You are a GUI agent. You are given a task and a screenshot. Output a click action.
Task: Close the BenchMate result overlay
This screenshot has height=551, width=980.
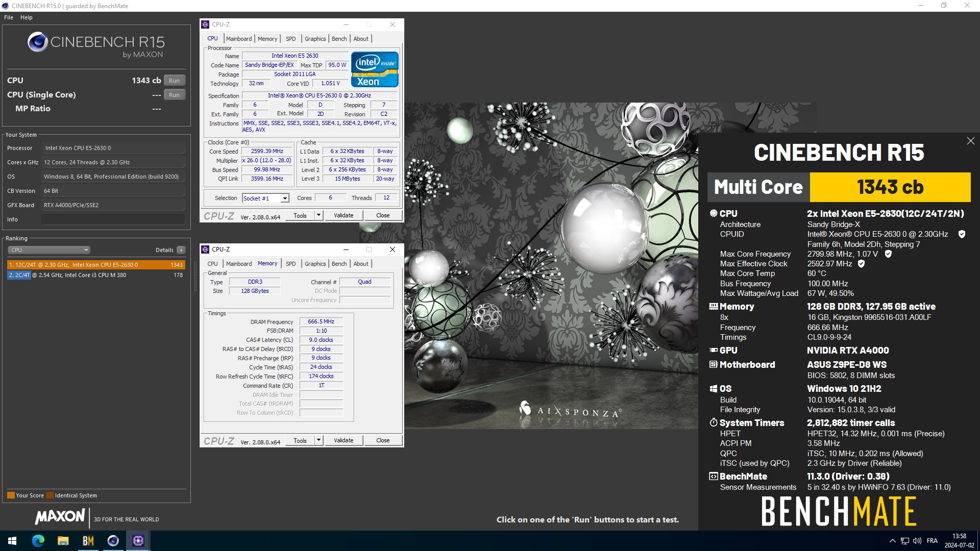pos(970,141)
